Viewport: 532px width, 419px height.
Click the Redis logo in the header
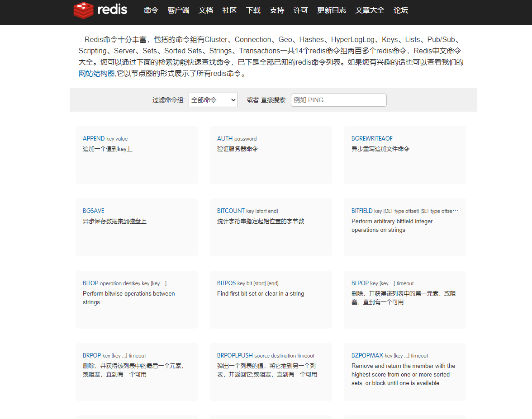click(100, 10)
